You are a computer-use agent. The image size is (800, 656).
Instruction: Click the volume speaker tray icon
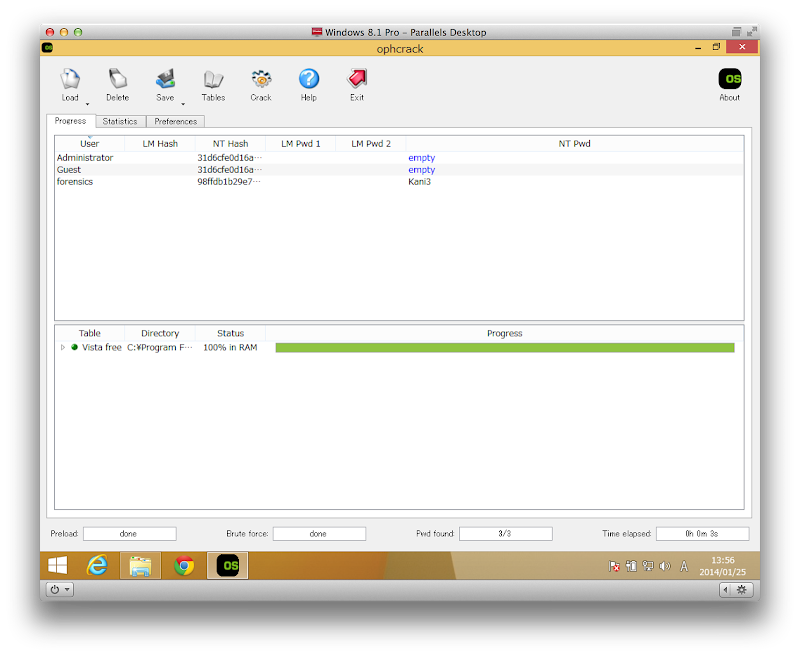665,566
